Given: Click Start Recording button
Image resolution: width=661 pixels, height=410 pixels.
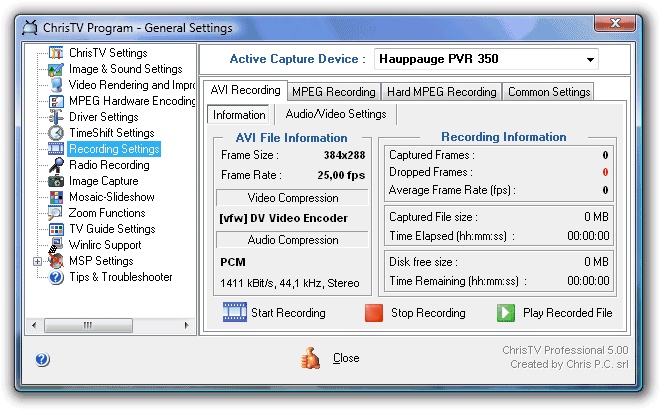Looking at the screenshot, I should [274, 313].
